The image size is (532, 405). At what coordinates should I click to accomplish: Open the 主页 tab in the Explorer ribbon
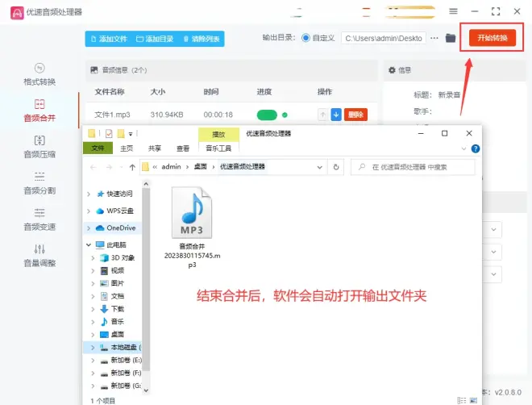coord(127,148)
